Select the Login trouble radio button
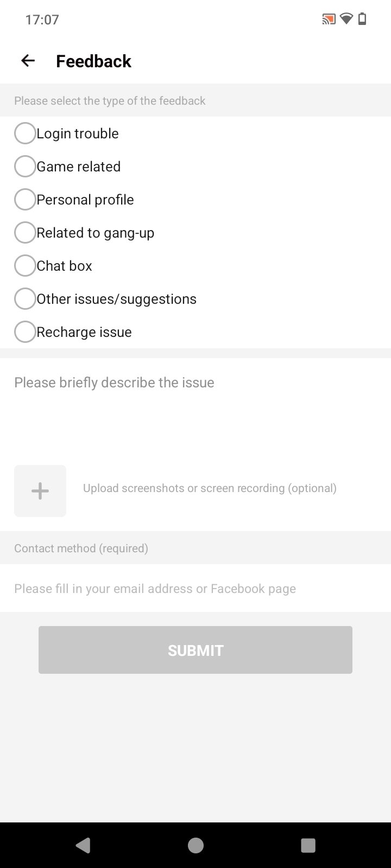The width and height of the screenshot is (391, 868). click(x=25, y=133)
